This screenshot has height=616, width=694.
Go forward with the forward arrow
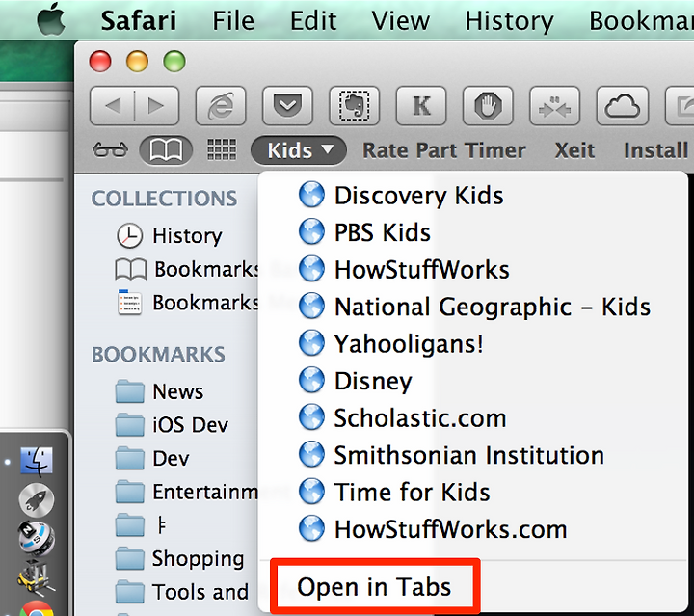pyautogui.click(x=157, y=106)
